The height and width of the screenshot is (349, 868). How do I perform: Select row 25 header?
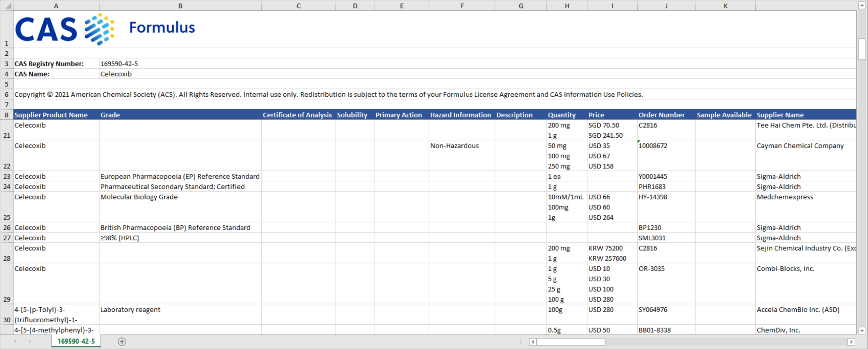tap(7, 207)
